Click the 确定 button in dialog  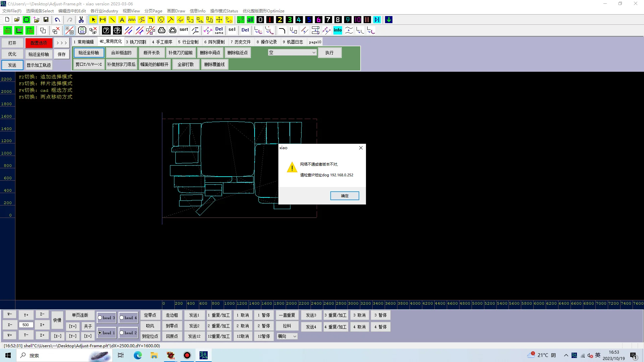coord(344,196)
